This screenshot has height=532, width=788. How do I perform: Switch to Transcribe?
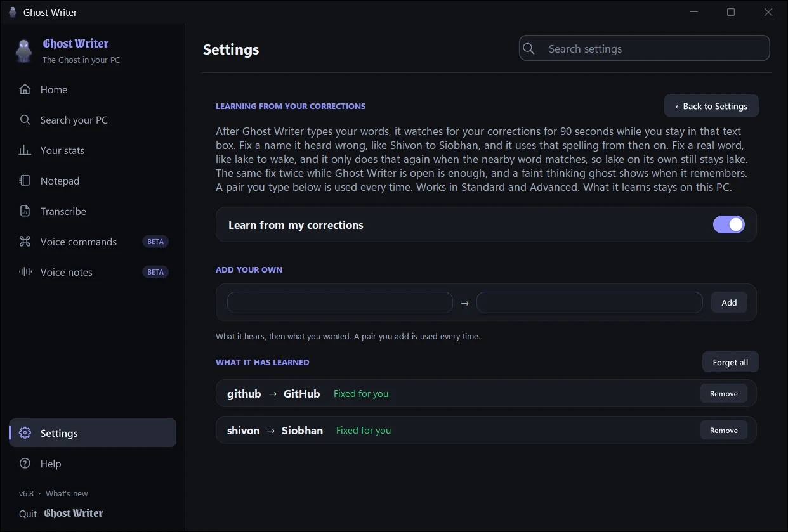[x=93, y=211]
